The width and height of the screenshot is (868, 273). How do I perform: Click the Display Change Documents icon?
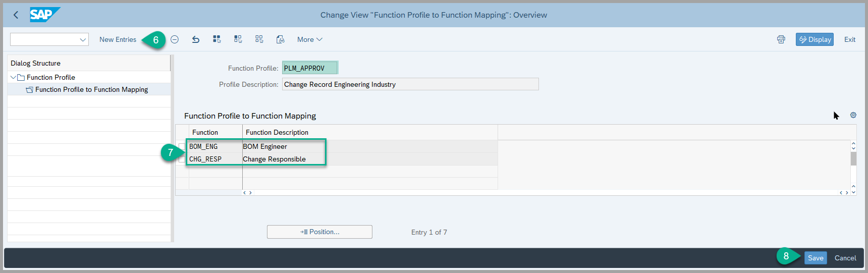tap(281, 39)
